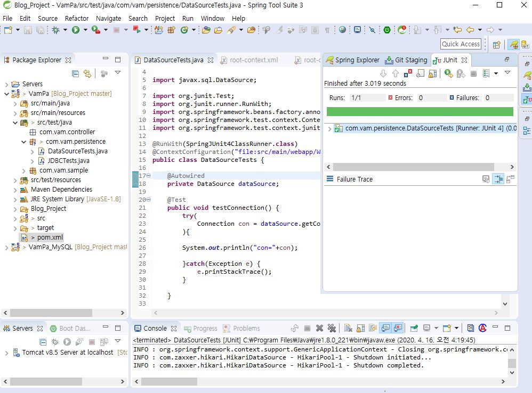Click Package Explorer horizontal scrollbar
This screenshot has height=393, width=532.
[x=51, y=313]
